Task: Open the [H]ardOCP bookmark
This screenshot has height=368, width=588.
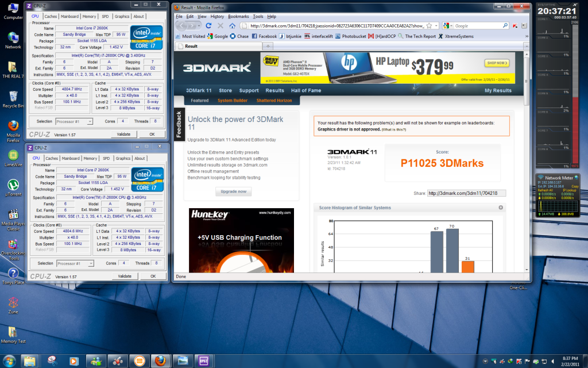Action: point(382,36)
